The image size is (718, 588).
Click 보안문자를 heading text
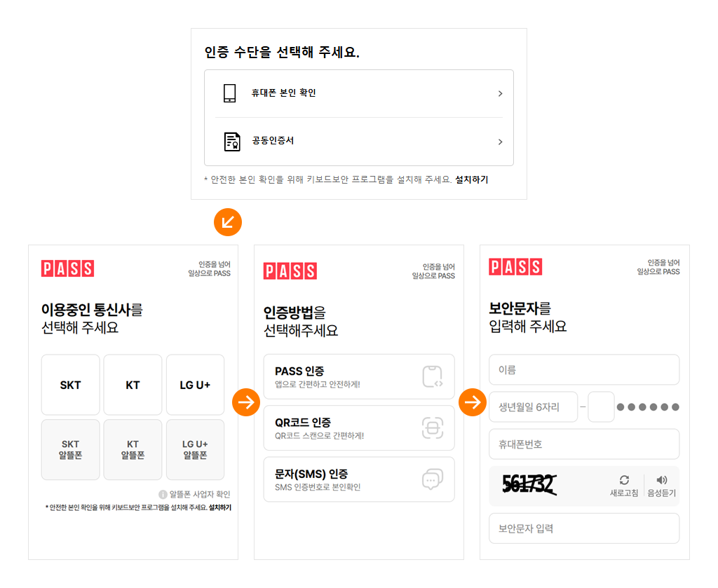coord(520,308)
